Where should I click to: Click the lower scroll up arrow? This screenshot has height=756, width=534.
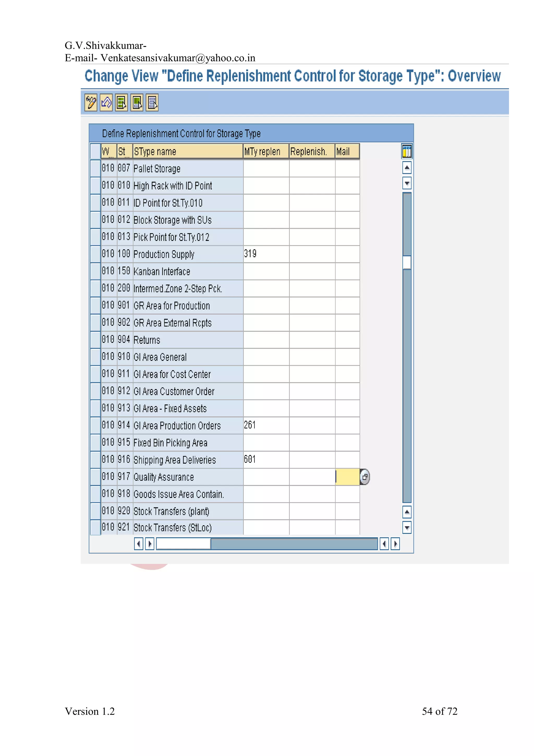click(x=407, y=512)
